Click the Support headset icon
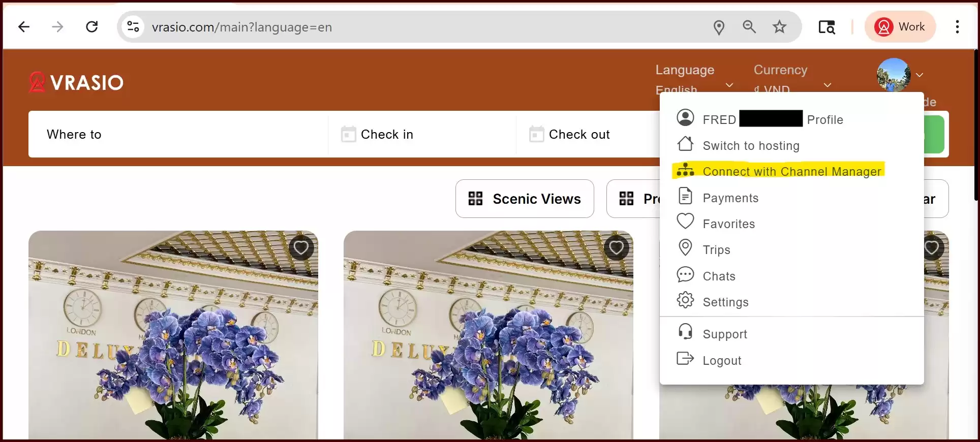Image resolution: width=980 pixels, height=442 pixels. click(685, 332)
